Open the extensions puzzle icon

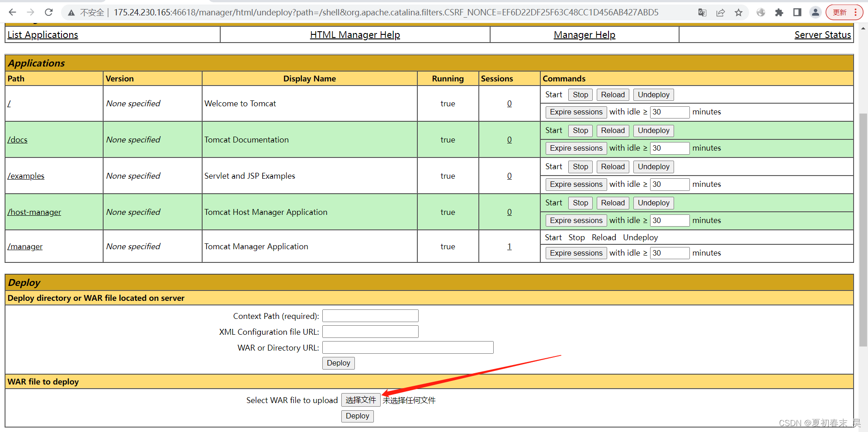pyautogui.click(x=779, y=13)
